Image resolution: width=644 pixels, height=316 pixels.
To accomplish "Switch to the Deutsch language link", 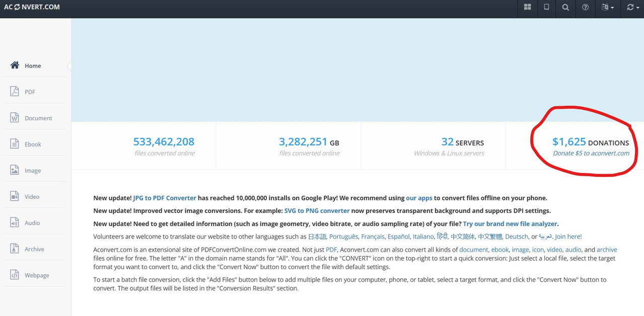I will [517, 236].
